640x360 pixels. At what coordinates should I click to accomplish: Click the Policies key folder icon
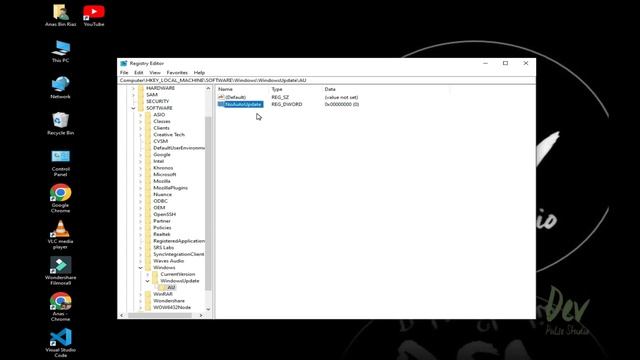[148, 227]
